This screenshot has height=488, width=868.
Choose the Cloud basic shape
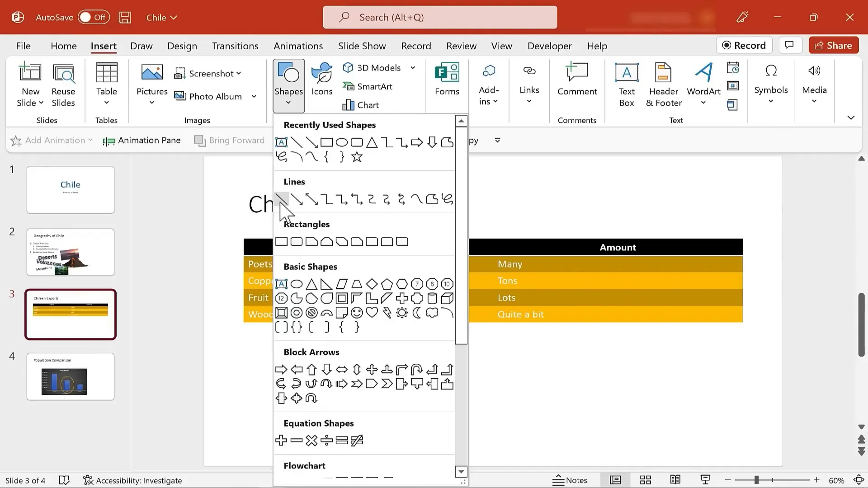pos(432,312)
